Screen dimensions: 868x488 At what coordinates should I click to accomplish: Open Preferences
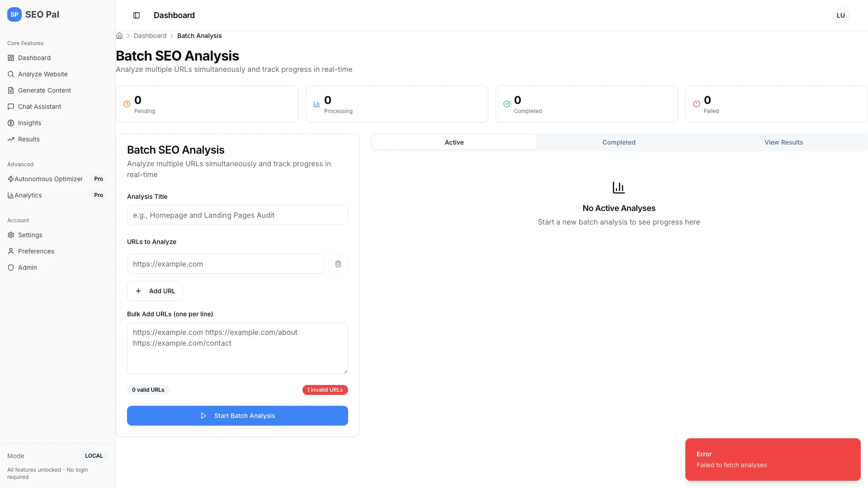(36, 251)
